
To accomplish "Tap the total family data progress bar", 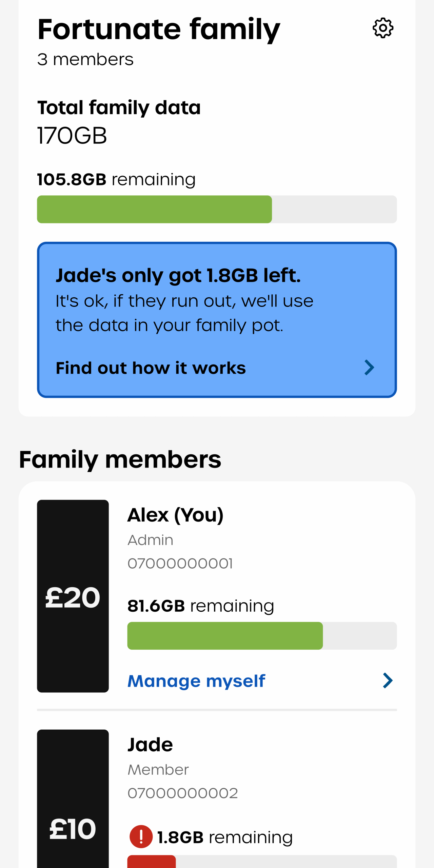I will [x=217, y=209].
